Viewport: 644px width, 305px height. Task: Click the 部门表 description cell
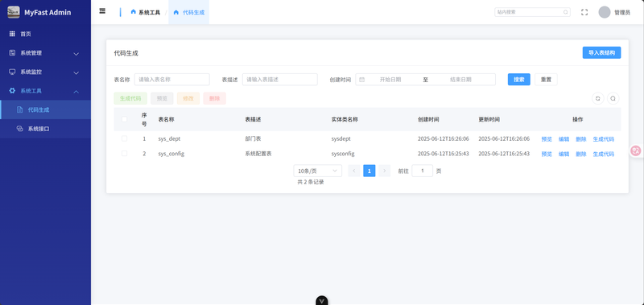(253, 138)
